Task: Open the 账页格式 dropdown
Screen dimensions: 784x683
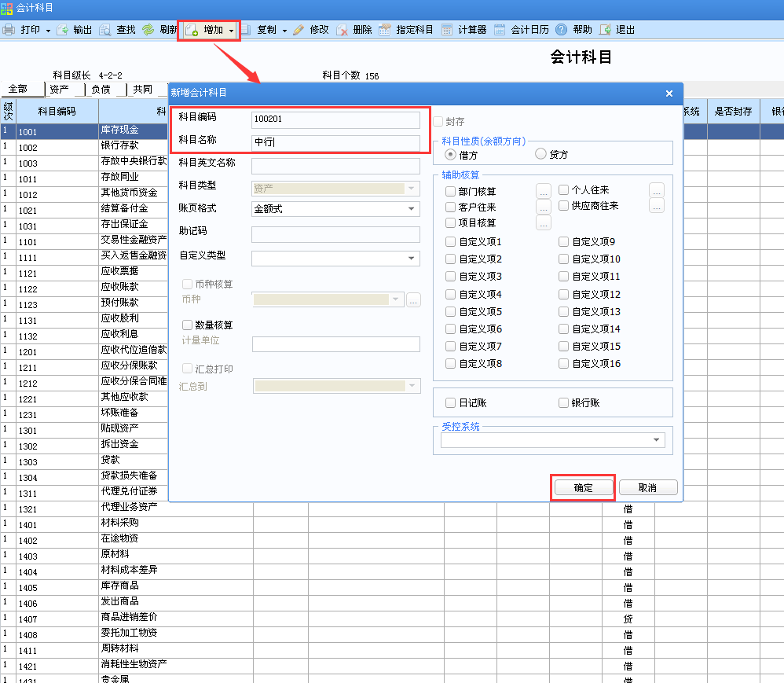Action: 410,209
